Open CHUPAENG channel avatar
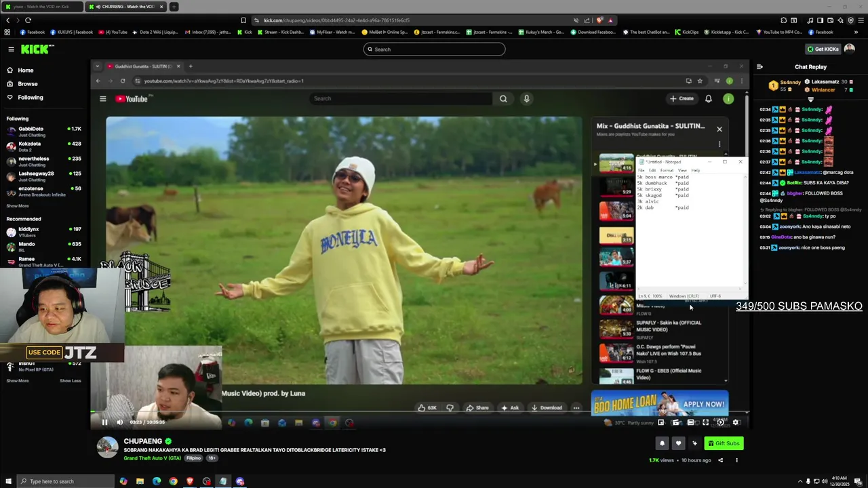 click(107, 447)
